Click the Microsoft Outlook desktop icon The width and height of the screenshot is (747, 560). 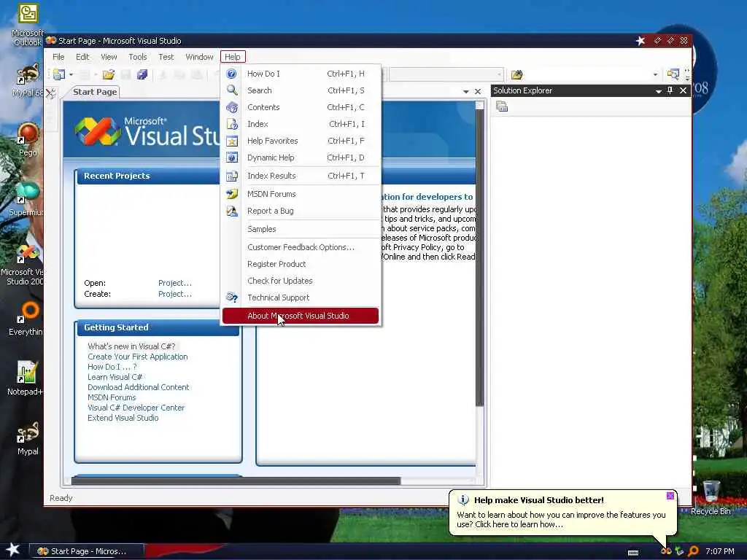(28, 25)
